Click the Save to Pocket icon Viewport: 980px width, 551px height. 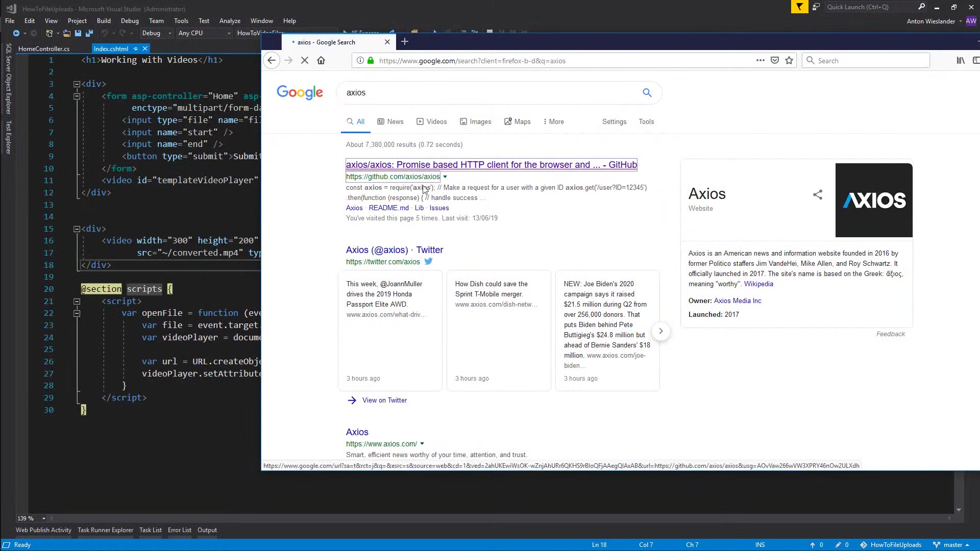775,60
